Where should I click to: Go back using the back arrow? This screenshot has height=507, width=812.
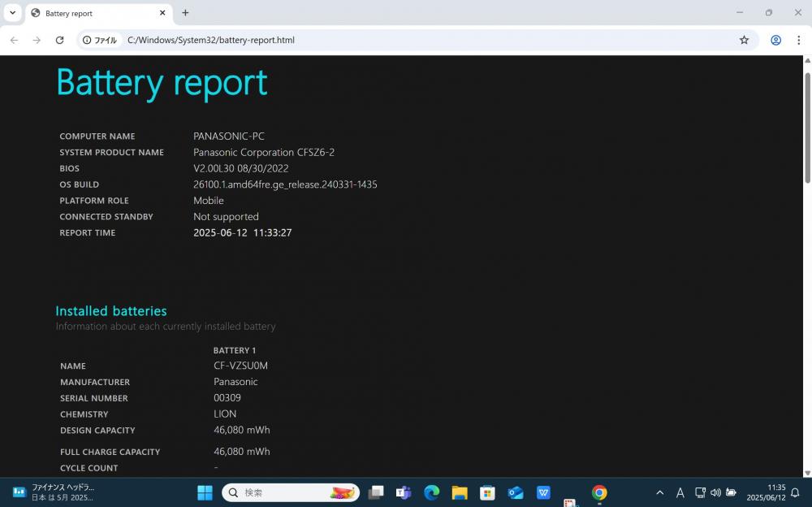pos(14,40)
